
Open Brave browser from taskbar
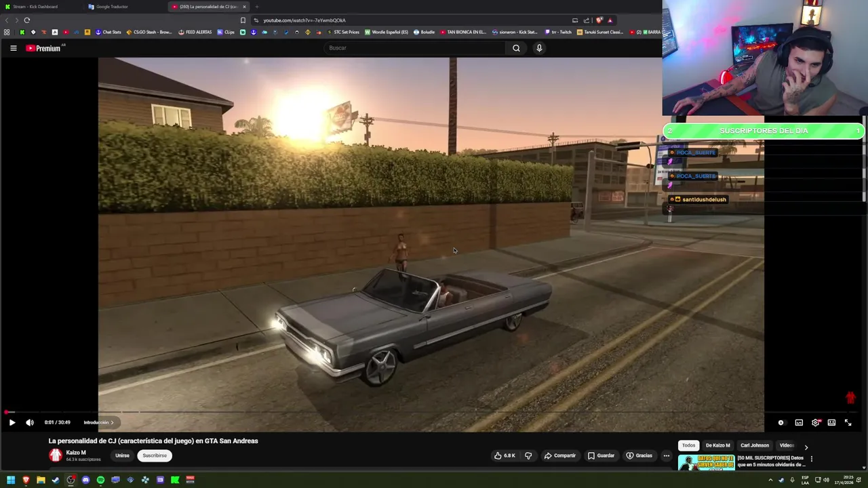point(26,480)
